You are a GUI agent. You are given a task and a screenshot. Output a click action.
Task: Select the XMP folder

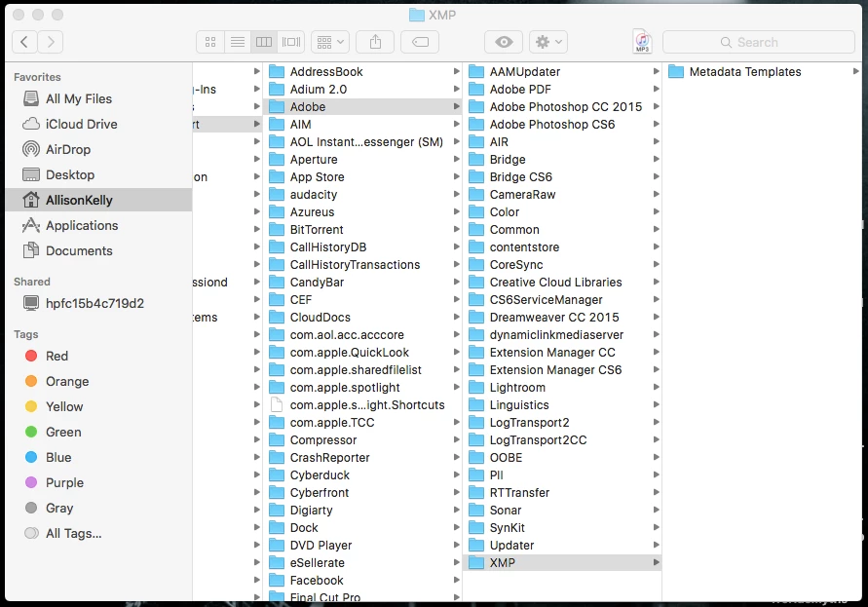(x=562, y=563)
